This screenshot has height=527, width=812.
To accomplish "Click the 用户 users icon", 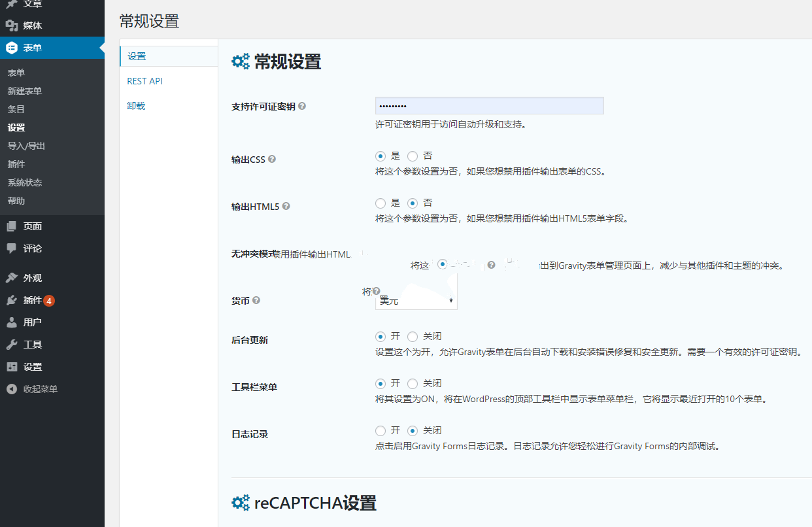I will (x=11, y=322).
